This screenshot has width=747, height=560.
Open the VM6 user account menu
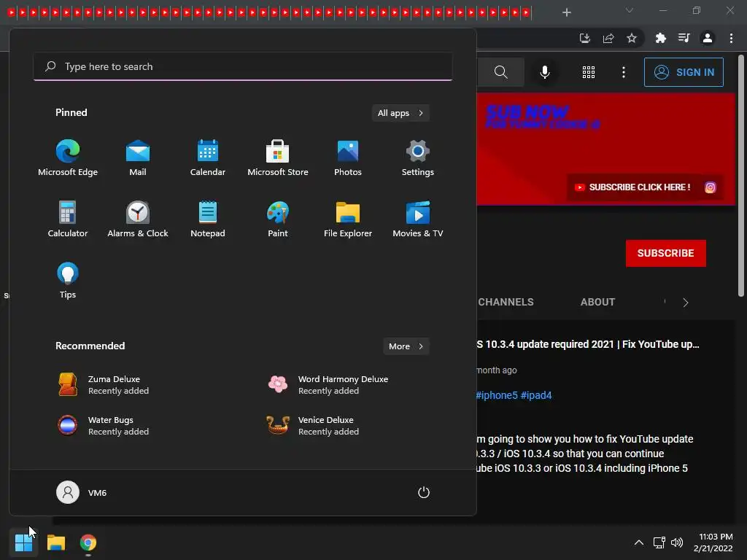click(82, 492)
